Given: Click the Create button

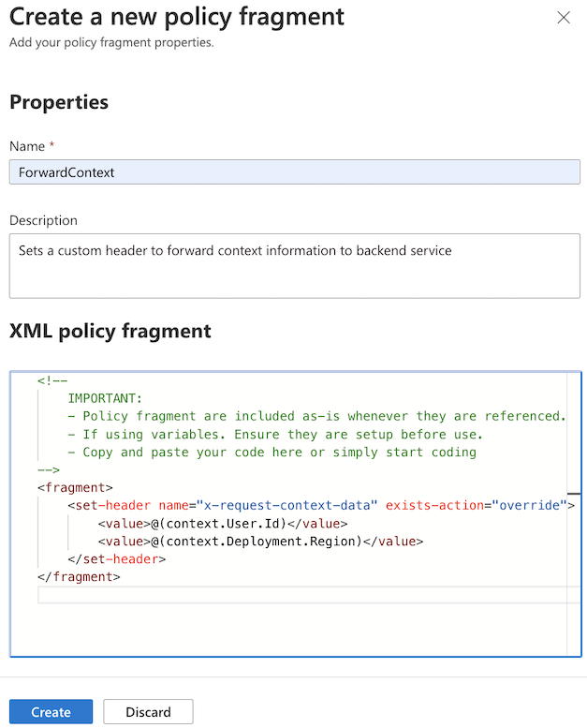Looking at the screenshot, I should (51, 711).
